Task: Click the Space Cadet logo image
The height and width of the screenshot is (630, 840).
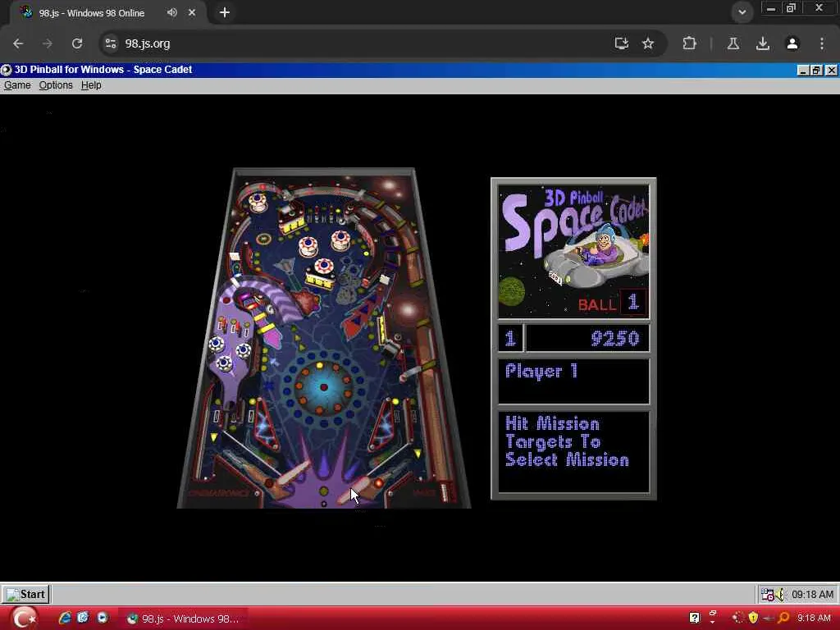Action: point(573,252)
